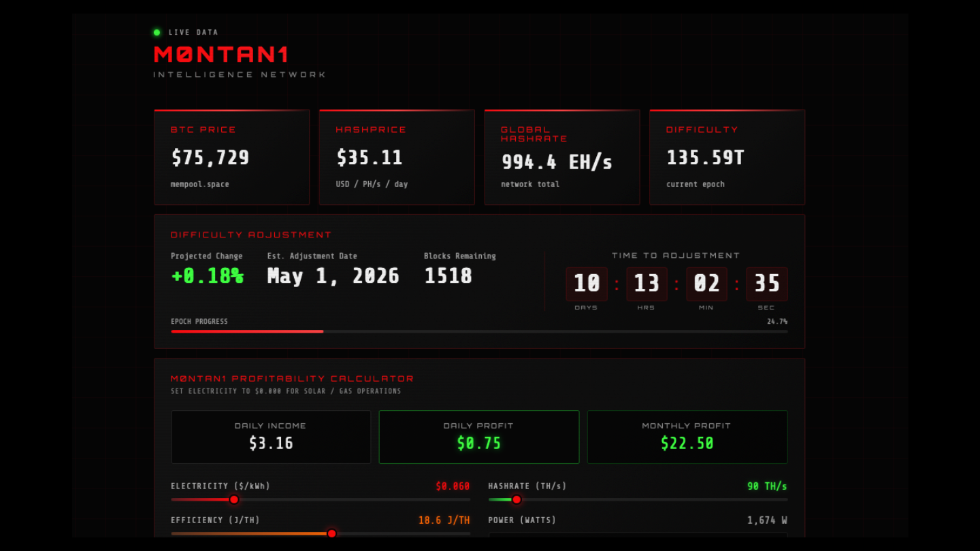
Task: Click the May 1, 2026 adjustment date
Action: tap(333, 275)
